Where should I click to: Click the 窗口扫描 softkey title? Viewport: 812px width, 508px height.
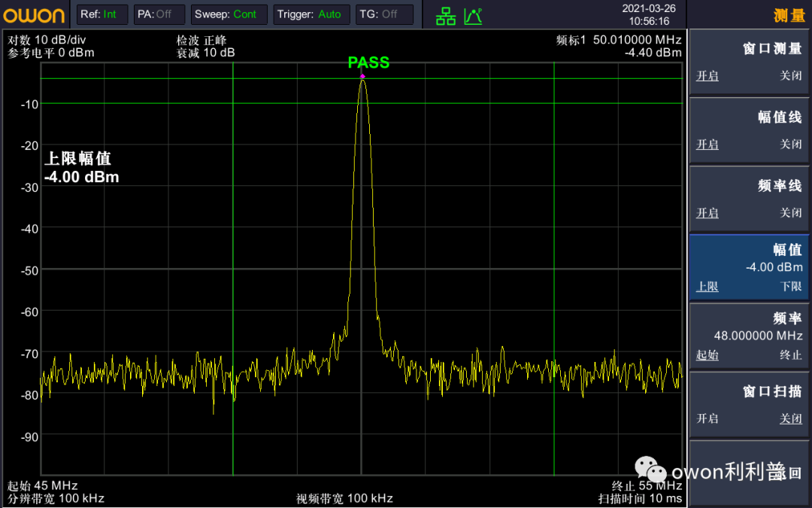(772, 391)
